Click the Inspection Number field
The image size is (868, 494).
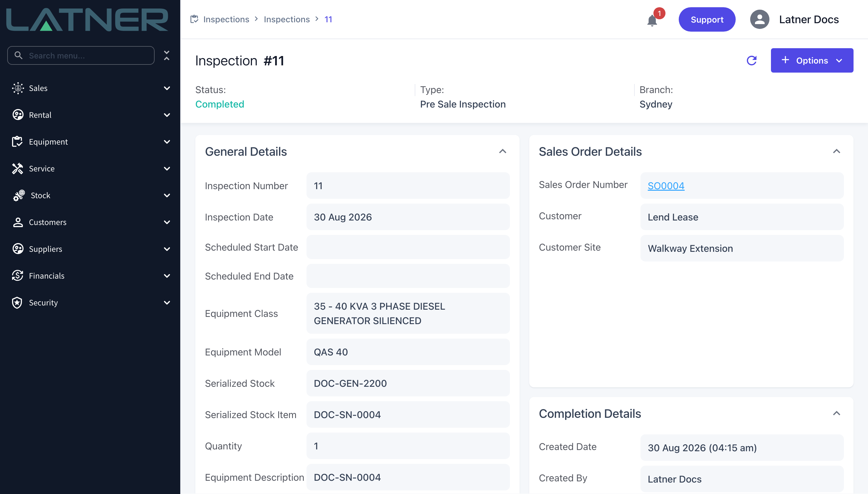[408, 186]
